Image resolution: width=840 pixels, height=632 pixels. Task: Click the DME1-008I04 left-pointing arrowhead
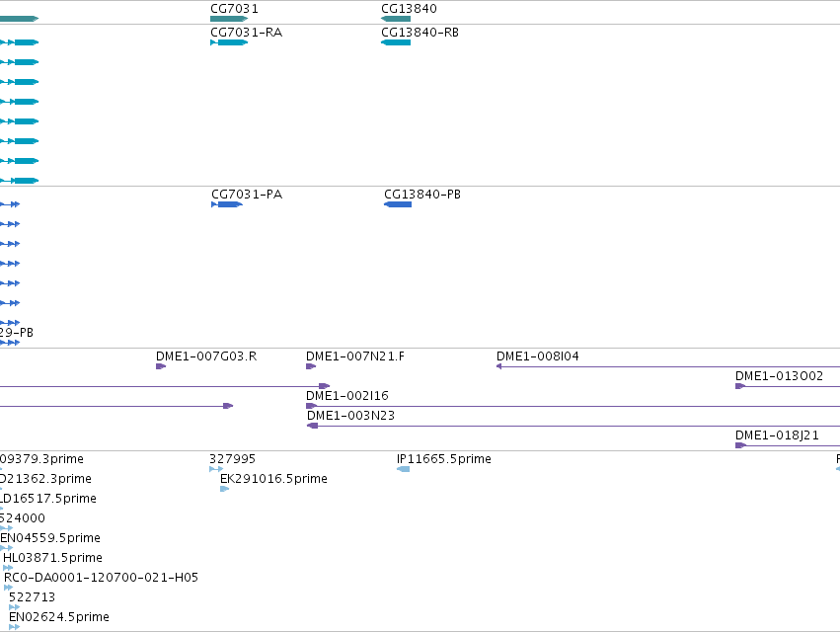click(x=499, y=366)
